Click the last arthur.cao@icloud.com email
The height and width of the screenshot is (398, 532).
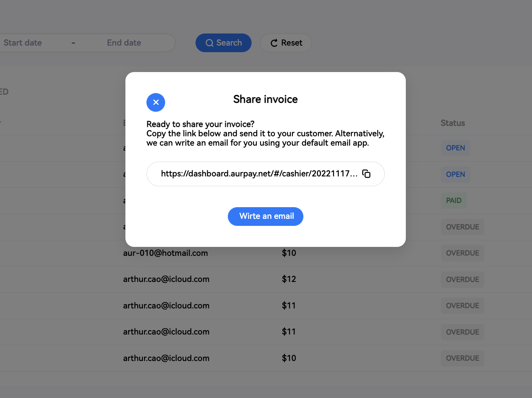pyautogui.click(x=166, y=358)
